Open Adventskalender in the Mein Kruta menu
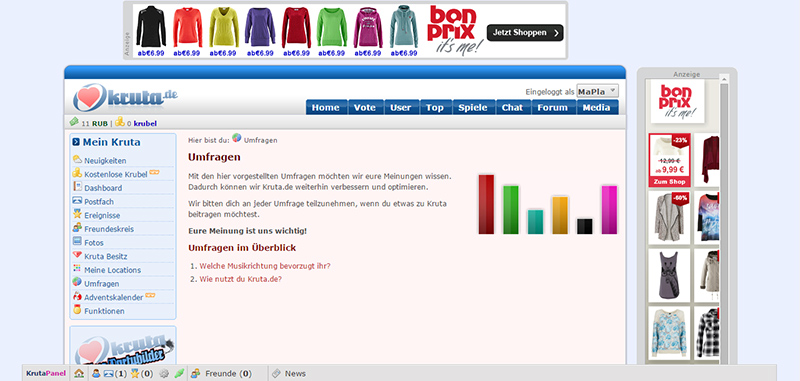This screenshot has height=381, width=800. click(113, 297)
